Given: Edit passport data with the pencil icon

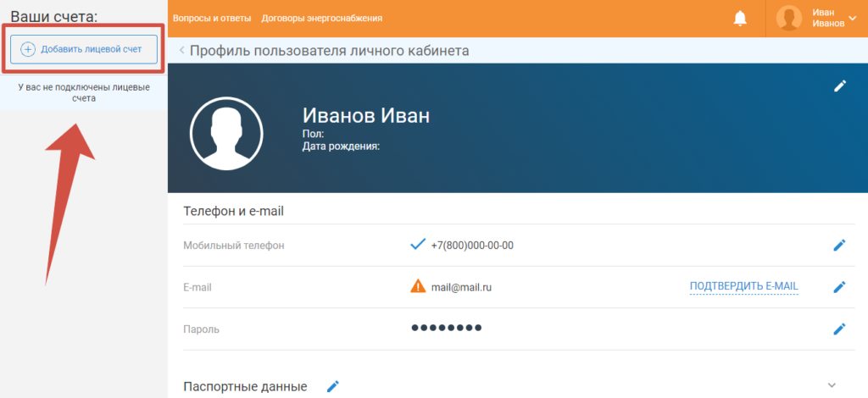Looking at the screenshot, I should click(x=332, y=386).
